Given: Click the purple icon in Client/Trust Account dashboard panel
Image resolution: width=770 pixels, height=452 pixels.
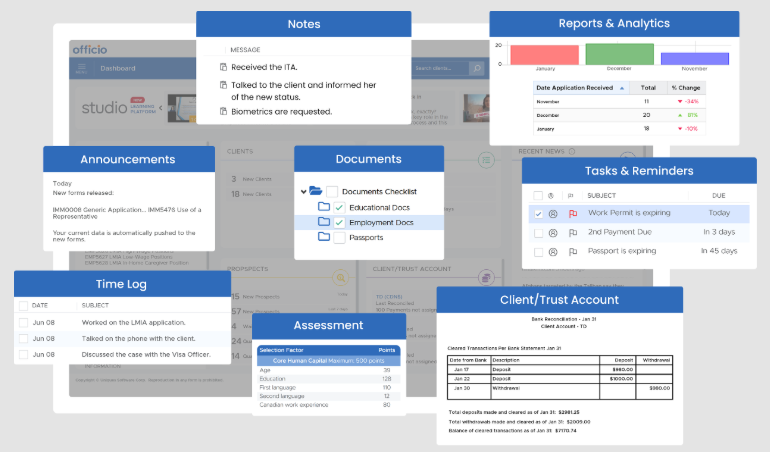Looking at the screenshot, I should [486, 278].
